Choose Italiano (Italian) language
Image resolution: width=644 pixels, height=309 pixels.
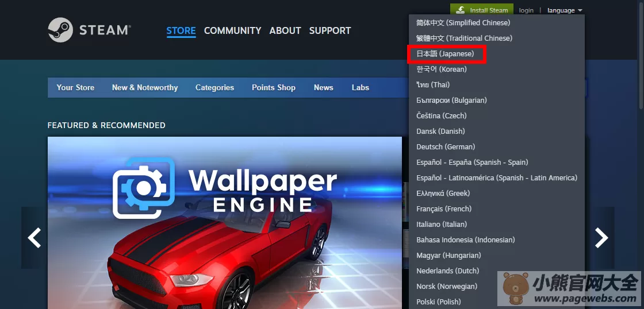[x=497, y=225]
